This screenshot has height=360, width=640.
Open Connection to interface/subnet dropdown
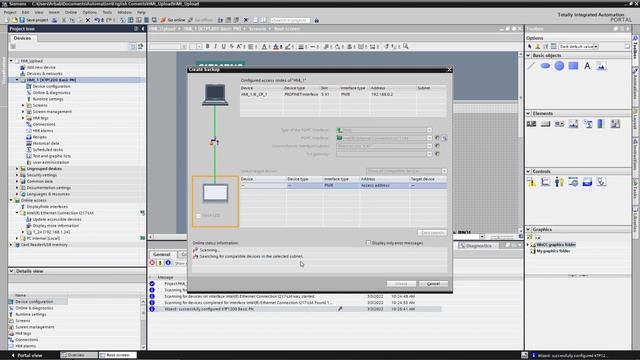click(x=429, y=146)
